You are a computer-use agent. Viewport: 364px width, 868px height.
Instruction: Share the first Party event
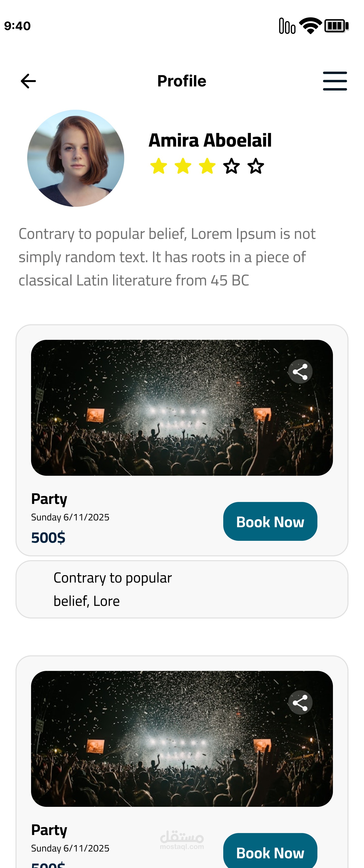[300, 372]
